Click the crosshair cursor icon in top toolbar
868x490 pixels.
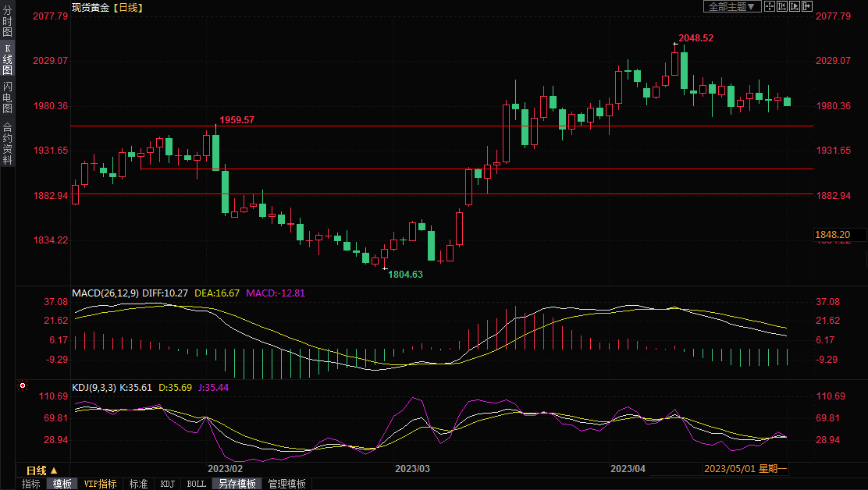click(769, 6)
